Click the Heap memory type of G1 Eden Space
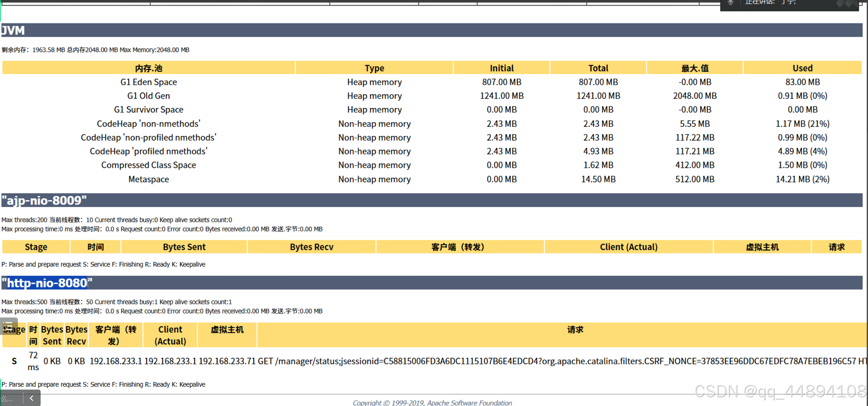 374,82
